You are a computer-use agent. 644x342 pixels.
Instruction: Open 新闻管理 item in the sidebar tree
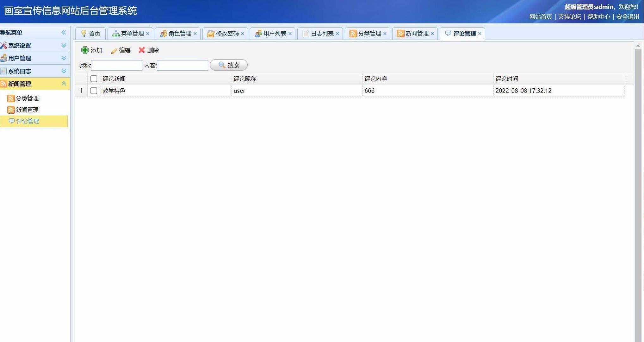27,110
